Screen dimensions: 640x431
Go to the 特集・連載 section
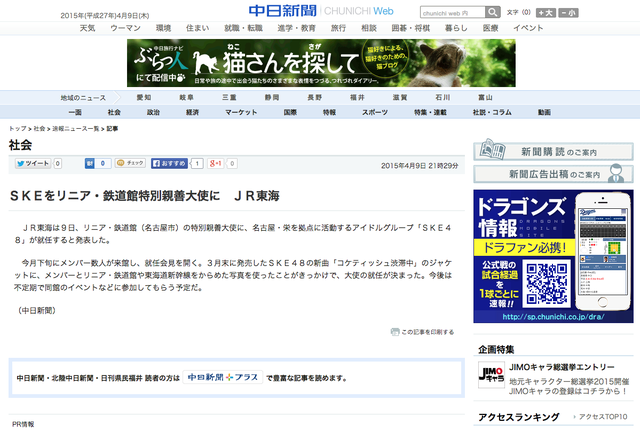click(x=430, y=112)
